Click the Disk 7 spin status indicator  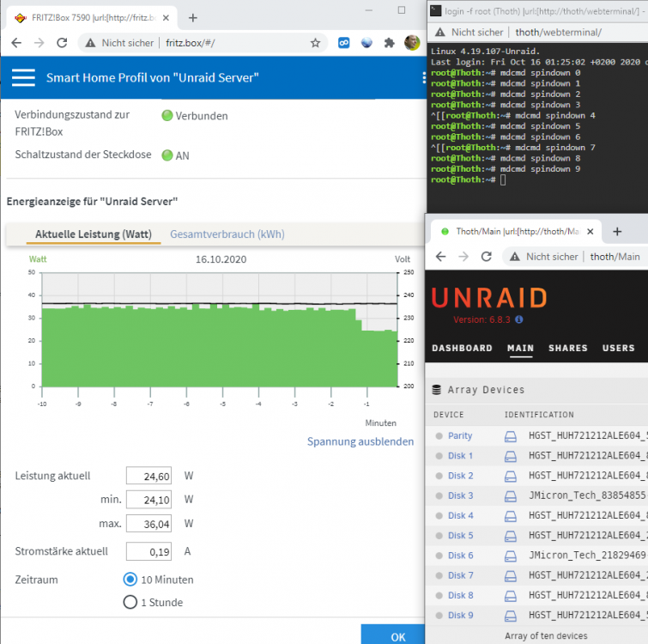click(x=439, y=575)
